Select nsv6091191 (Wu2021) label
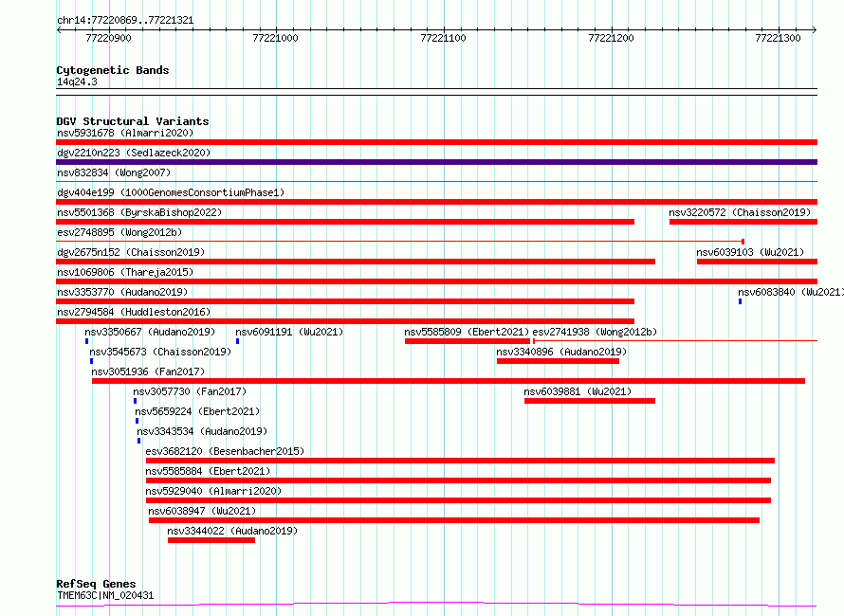The width and height of the screenshot is (844, 616). tap(289, 332)
